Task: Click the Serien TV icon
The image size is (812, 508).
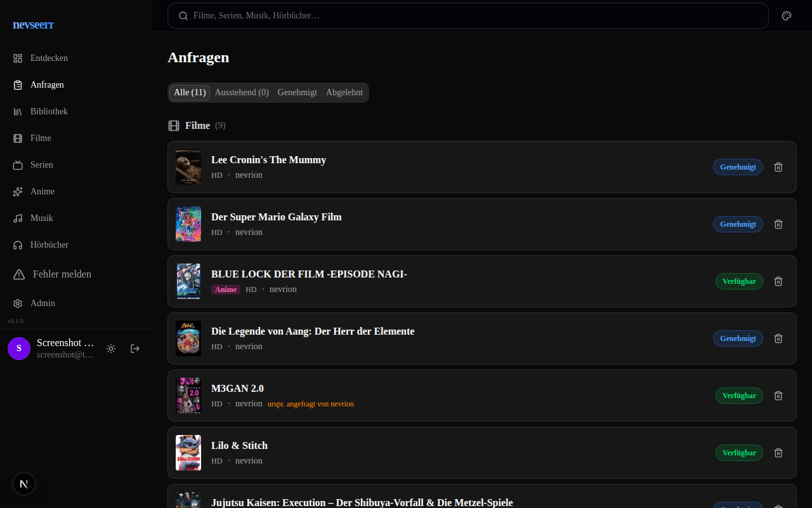Action: [18, 165]
